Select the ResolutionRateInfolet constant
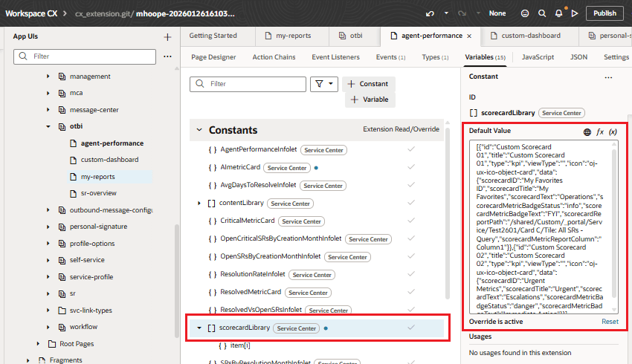 pos(253,274)
